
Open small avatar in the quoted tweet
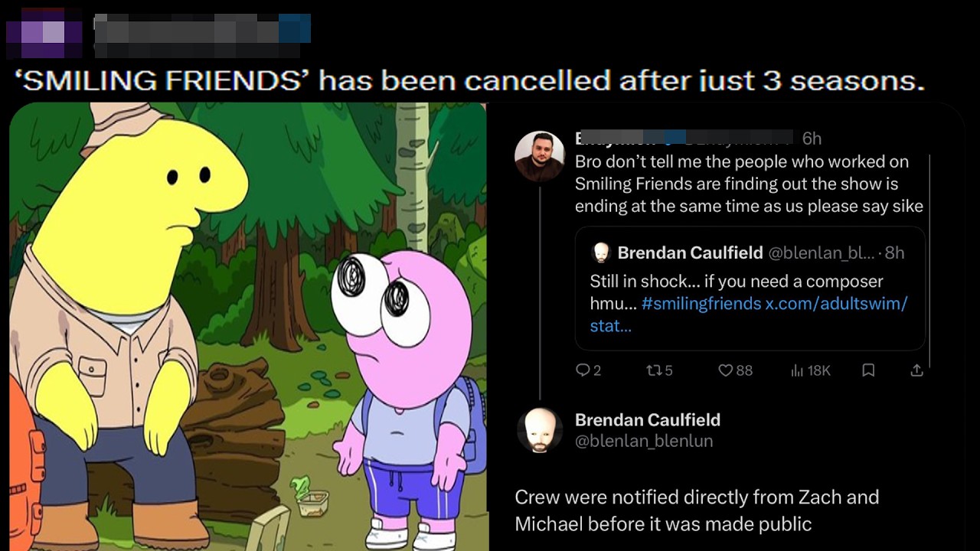point(601,253)
